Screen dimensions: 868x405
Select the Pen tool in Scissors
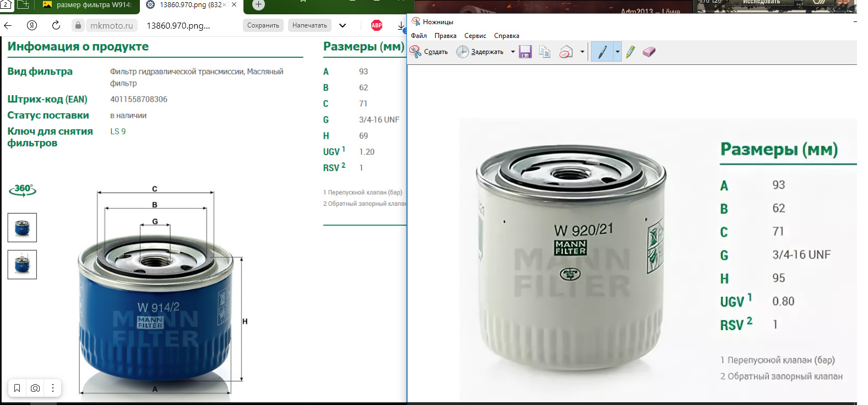[x=602, y=52]
